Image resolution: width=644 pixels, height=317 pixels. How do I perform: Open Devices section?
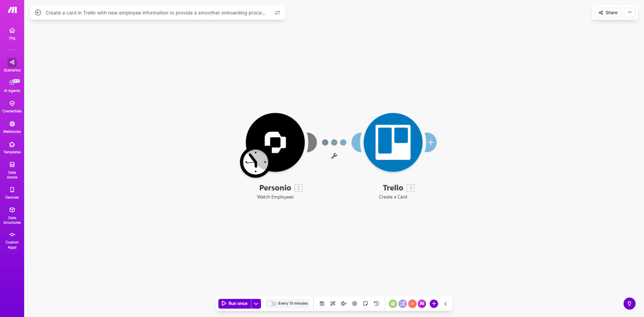coord(12,193)
